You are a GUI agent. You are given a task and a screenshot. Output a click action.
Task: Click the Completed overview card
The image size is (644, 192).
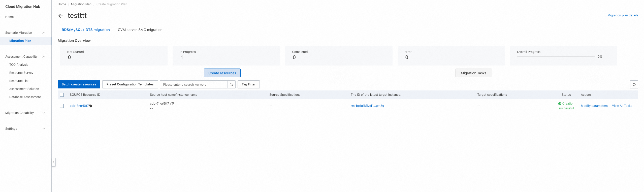339,56
